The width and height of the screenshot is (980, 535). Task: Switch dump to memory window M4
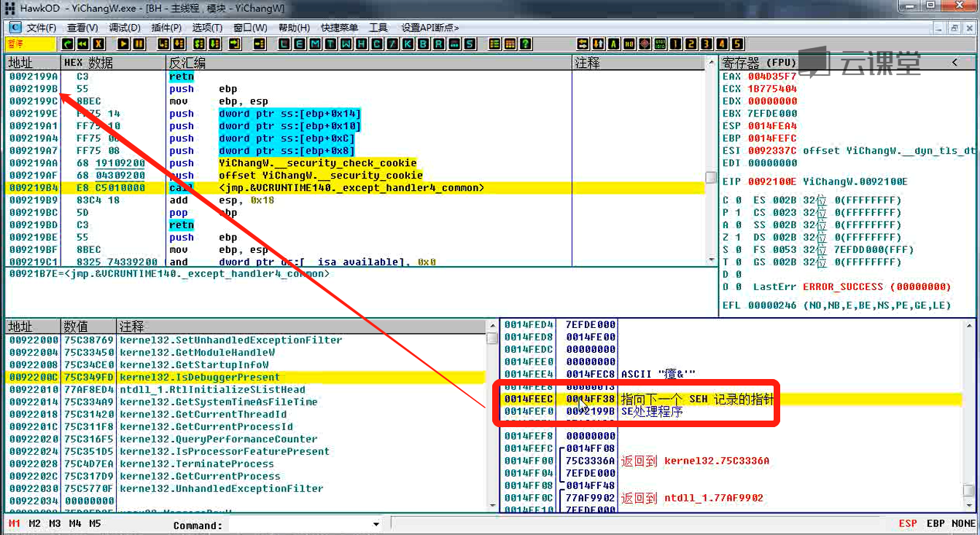tap(75, 523)
